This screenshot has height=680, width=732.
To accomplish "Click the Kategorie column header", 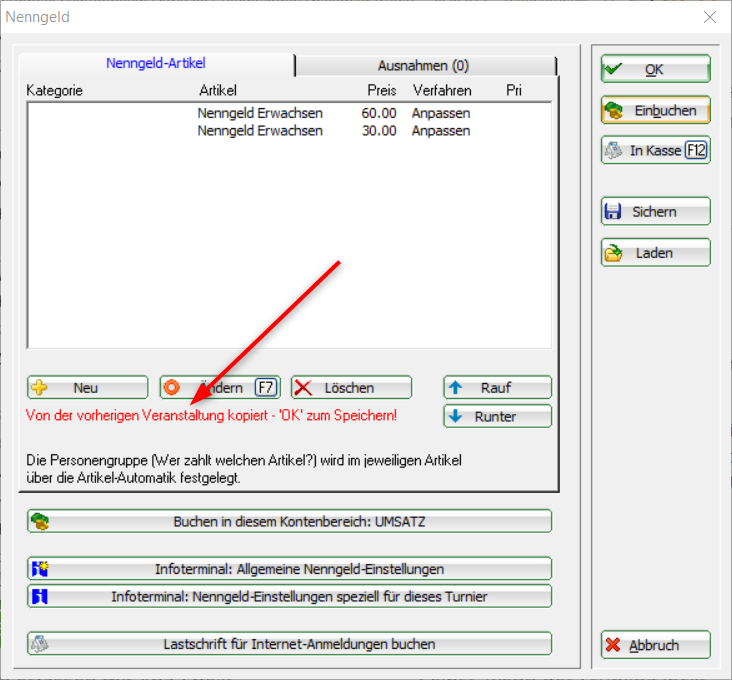I will 55,91.
